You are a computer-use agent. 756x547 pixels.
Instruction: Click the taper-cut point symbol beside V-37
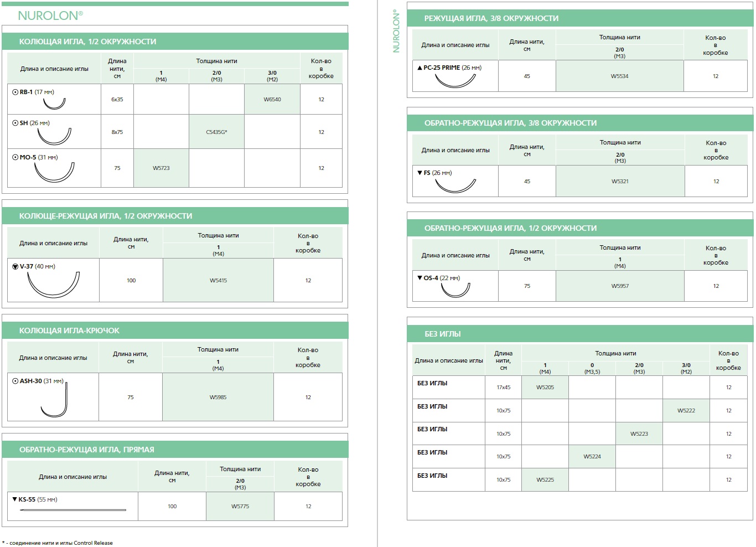point(15,266)
